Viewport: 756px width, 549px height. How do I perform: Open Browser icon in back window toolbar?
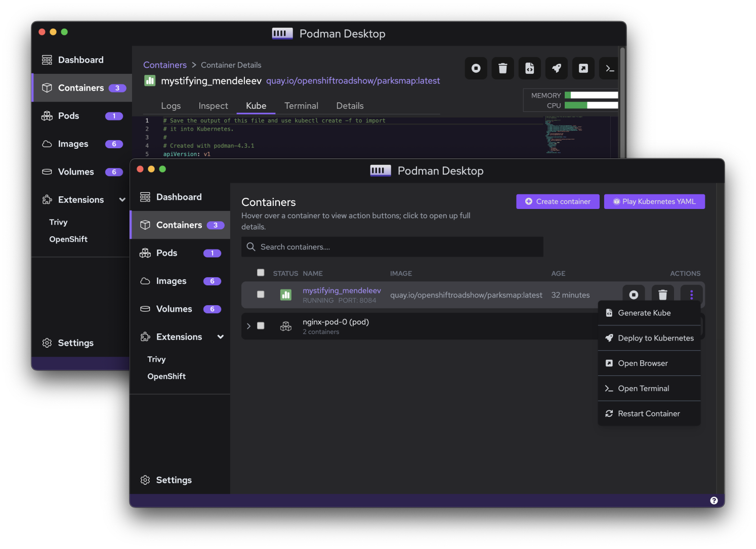(583, 68)
